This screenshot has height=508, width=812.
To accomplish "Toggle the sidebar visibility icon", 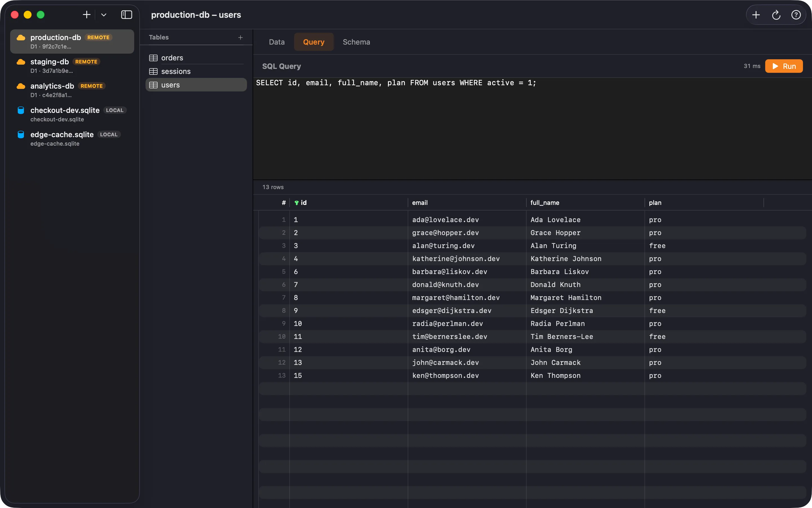I will click(127, 15).
